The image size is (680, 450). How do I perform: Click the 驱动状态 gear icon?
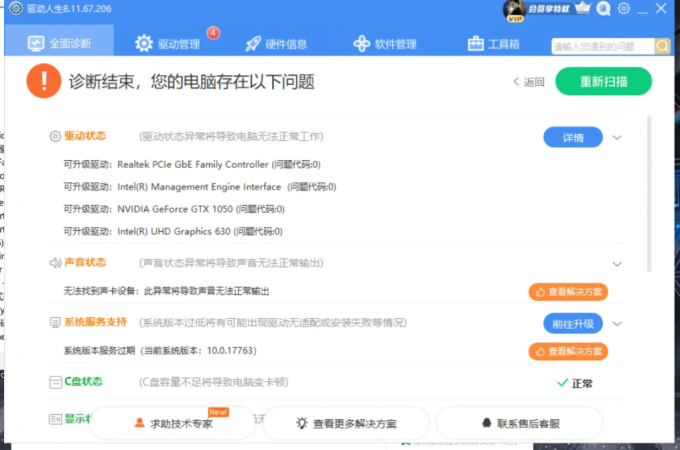[55, 136]
